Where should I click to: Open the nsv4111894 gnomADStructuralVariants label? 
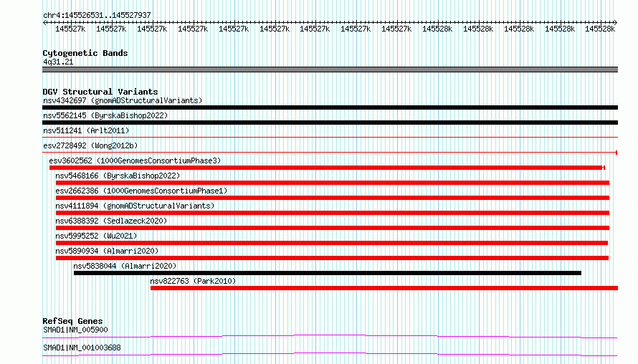click(135, 206)
